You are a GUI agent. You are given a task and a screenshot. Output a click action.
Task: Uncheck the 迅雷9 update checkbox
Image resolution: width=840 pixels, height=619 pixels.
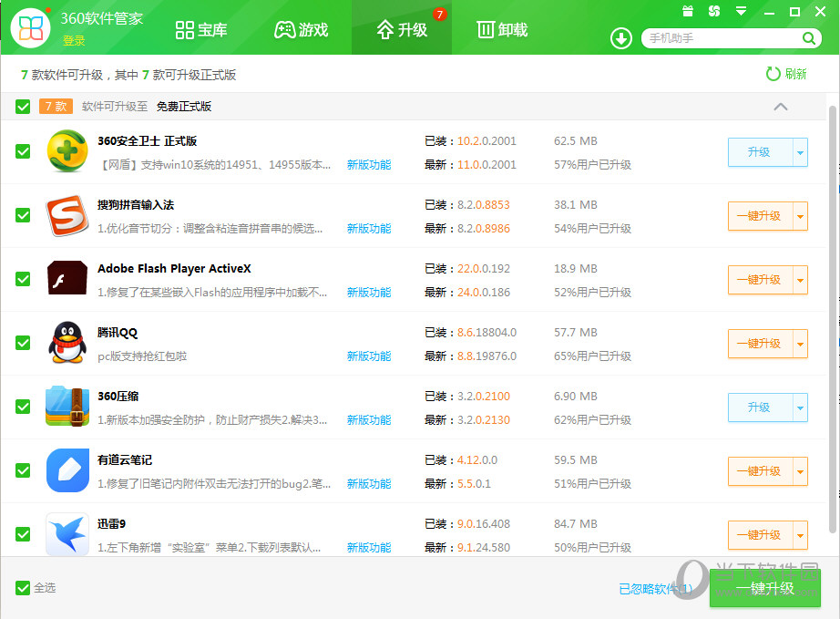23,534
